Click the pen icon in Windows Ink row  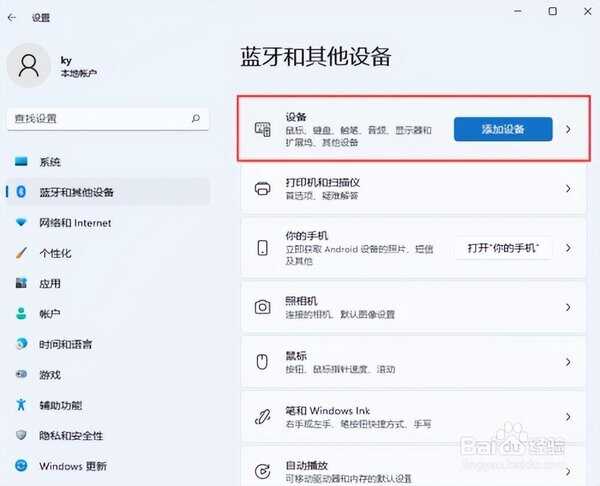(262, 417)
